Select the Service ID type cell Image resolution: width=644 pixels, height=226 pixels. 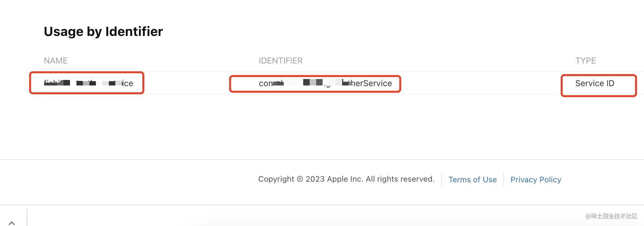pos(595,83)
